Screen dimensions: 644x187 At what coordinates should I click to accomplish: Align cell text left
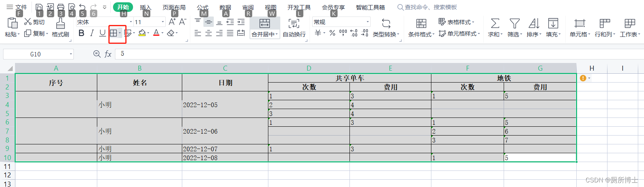click(198, 33)
